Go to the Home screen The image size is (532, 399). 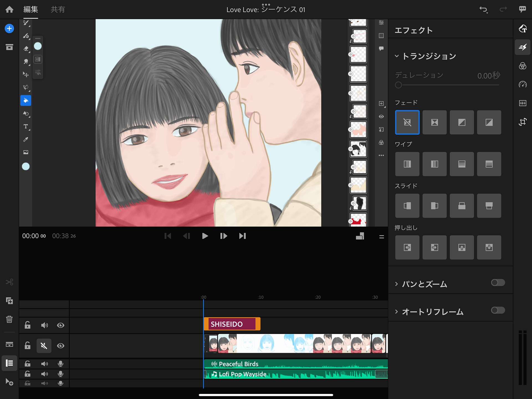(x=9, y=9)
